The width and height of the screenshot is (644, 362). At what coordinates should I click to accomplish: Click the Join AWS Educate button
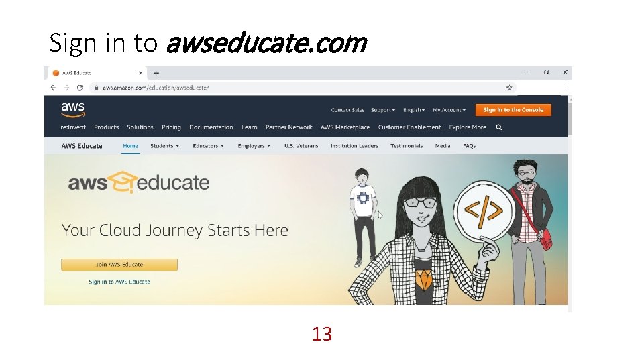click(x=119, y=265)
